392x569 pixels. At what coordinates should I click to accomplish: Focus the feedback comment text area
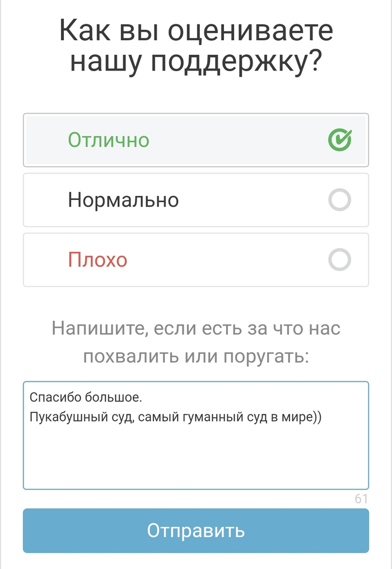[x=196, y=459]
